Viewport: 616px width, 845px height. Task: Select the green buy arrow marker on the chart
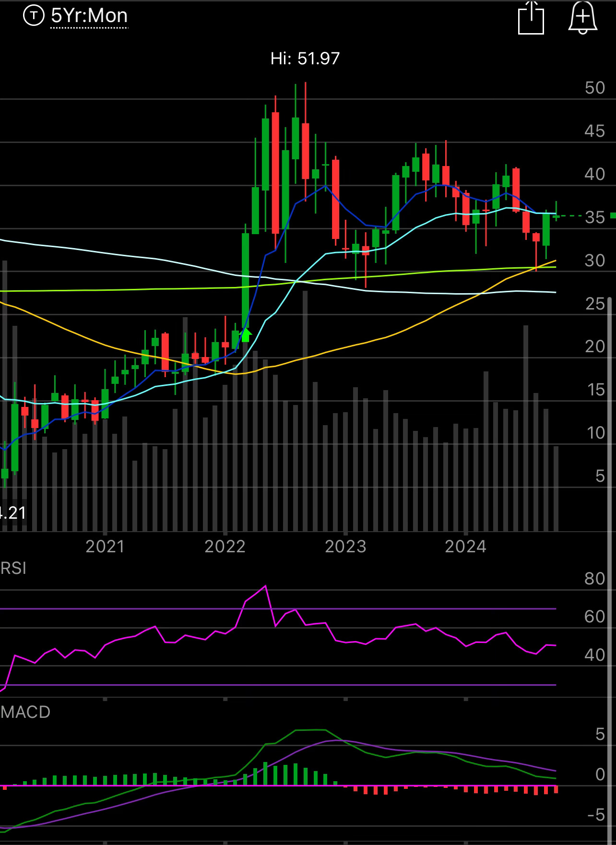246,334
